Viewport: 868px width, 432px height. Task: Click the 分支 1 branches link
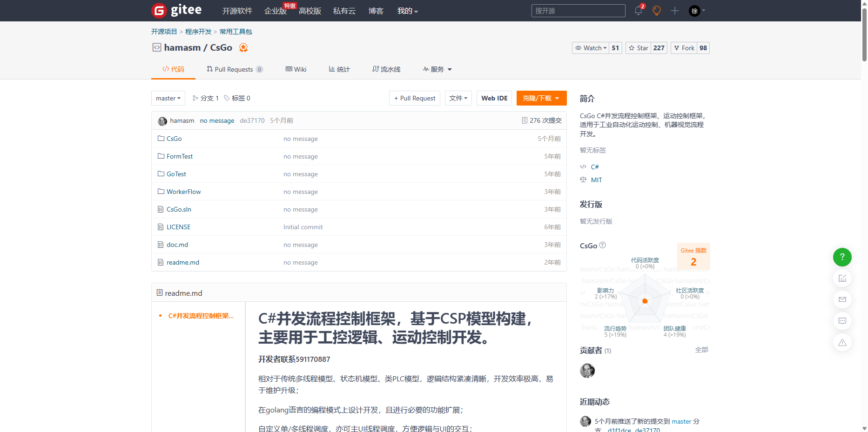pyautogui.click(x=205, y=98)
